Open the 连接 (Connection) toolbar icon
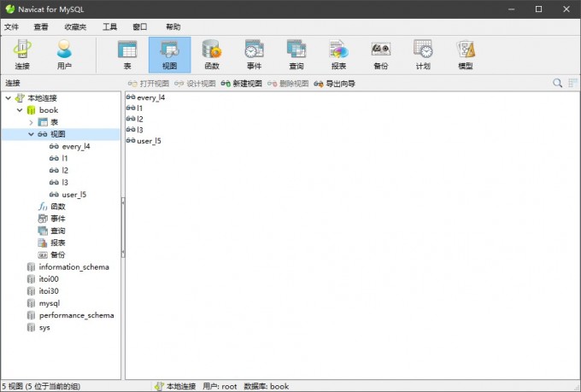Image resolution: width=581 pixels, height=392 pixels. [22, 55]
